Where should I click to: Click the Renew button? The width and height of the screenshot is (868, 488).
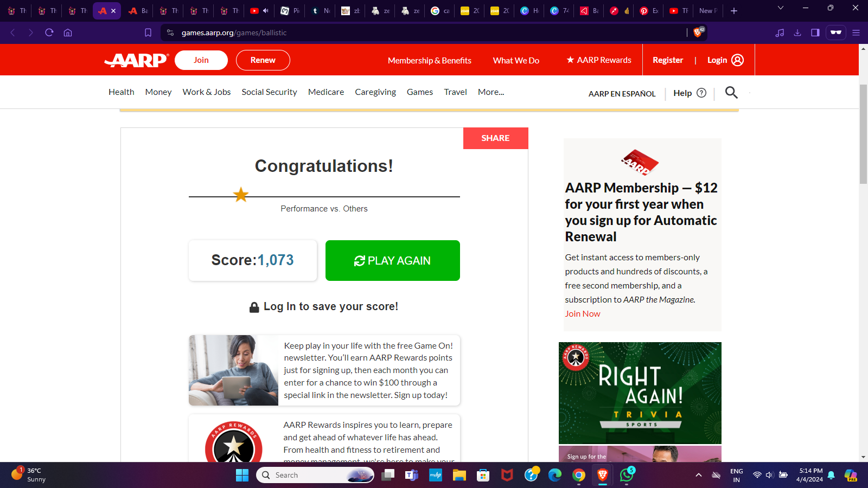click(263, 60)
